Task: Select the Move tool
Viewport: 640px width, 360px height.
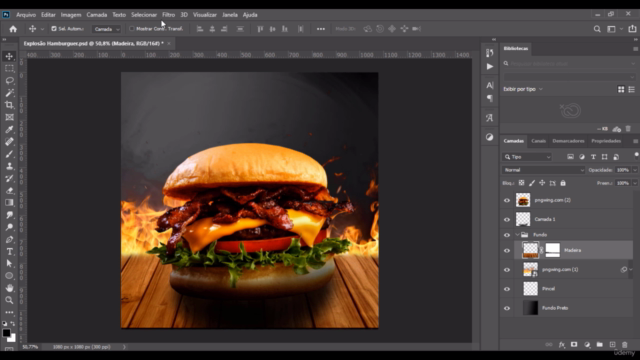Action: tap(9, 56)
